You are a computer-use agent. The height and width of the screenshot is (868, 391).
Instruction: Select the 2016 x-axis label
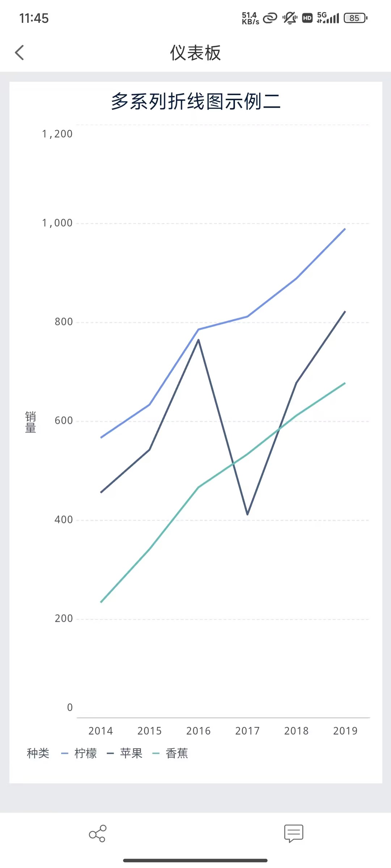(198, 731)
